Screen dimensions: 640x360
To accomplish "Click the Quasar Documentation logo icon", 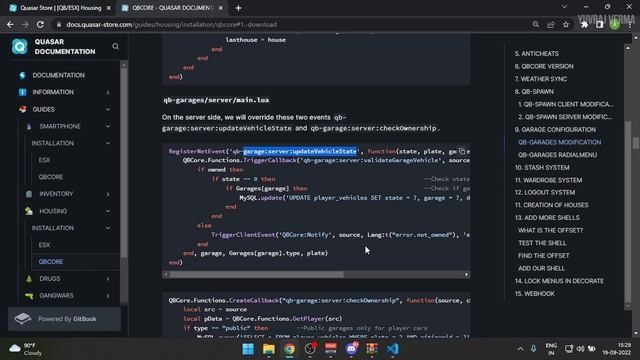I will [x=19, y=47].
